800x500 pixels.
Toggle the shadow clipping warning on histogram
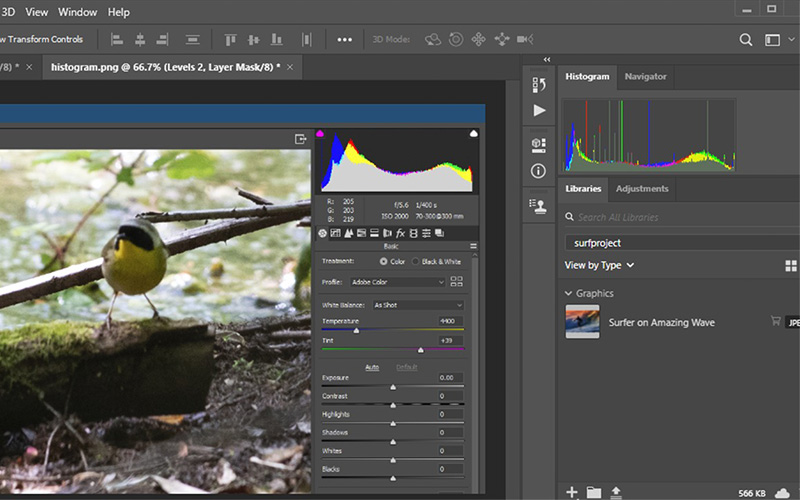(x=321, y=133)
